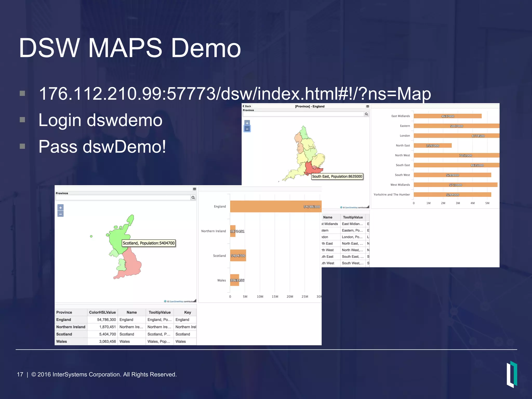This screenshot has width=532, height=399.
Task: Click South East Population:8635000 tooltip
Action: [337, 176]
